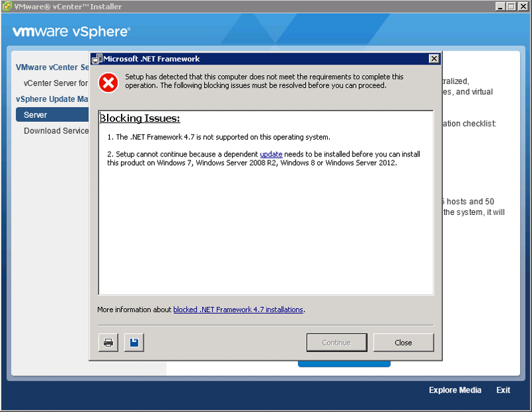Click the greyed-out Continue button
This screenshot has width=532, height=412.
336,343
